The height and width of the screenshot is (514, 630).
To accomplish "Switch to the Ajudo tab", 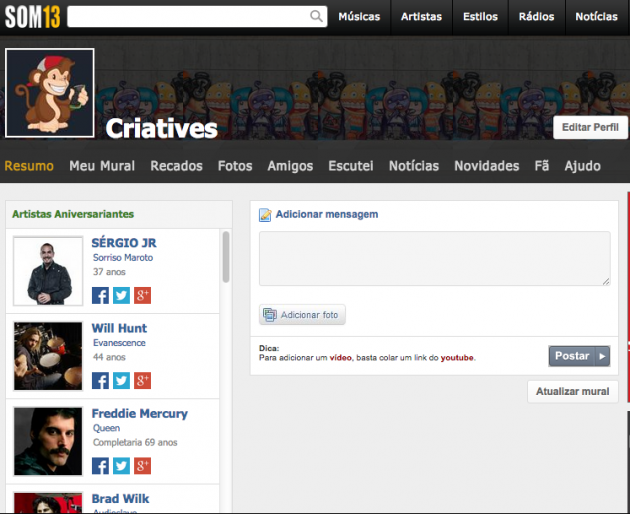I will [x=583, y=166].
